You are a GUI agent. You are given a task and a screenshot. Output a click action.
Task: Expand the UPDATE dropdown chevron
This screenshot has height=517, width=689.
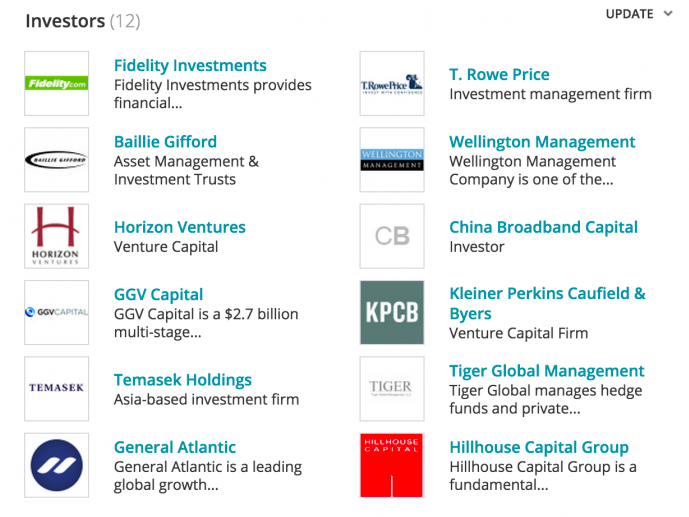[x=668, y=14]
